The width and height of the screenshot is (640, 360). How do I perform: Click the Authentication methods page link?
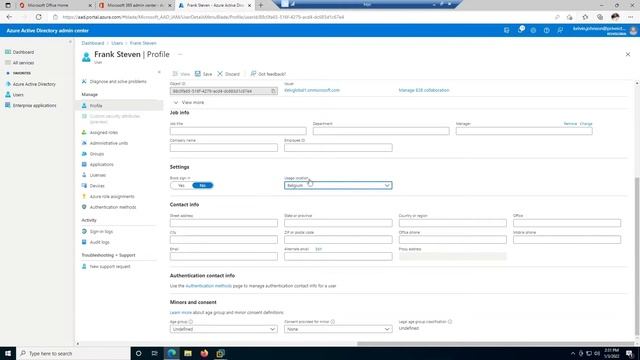pos(209,286)
